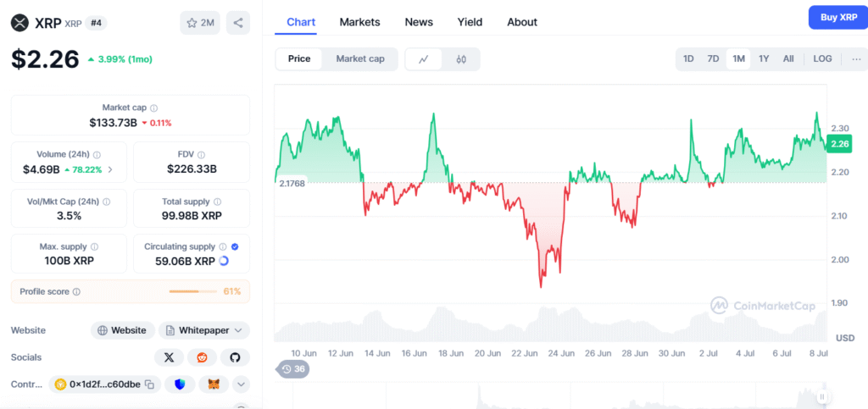Copy the contract address 0x1d2f...c60dbe
The image size is (868, 409).
point(149,384)
